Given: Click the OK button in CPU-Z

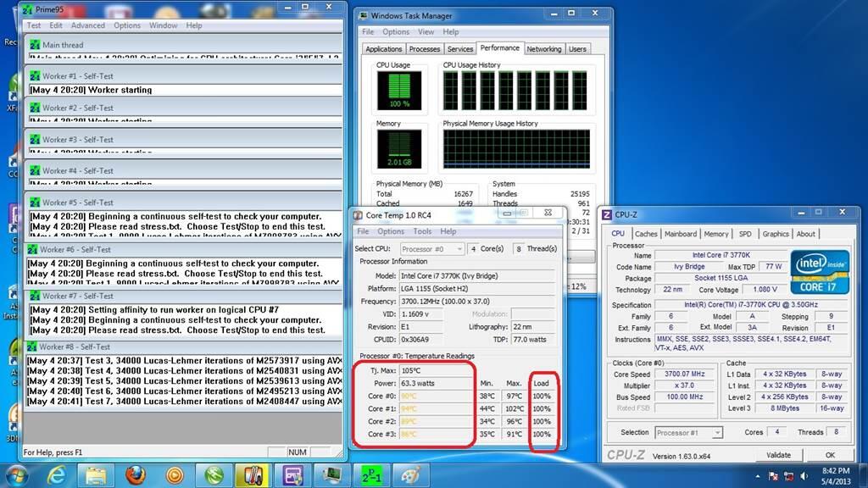Looking at the screenshot, I should point(830,455).
